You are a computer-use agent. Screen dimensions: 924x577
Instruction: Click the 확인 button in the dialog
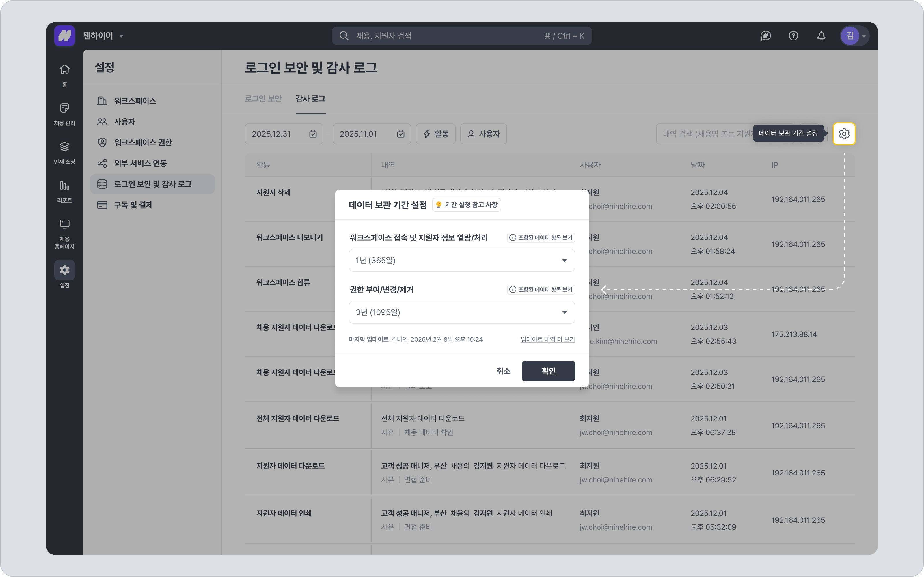coord(548,371)
